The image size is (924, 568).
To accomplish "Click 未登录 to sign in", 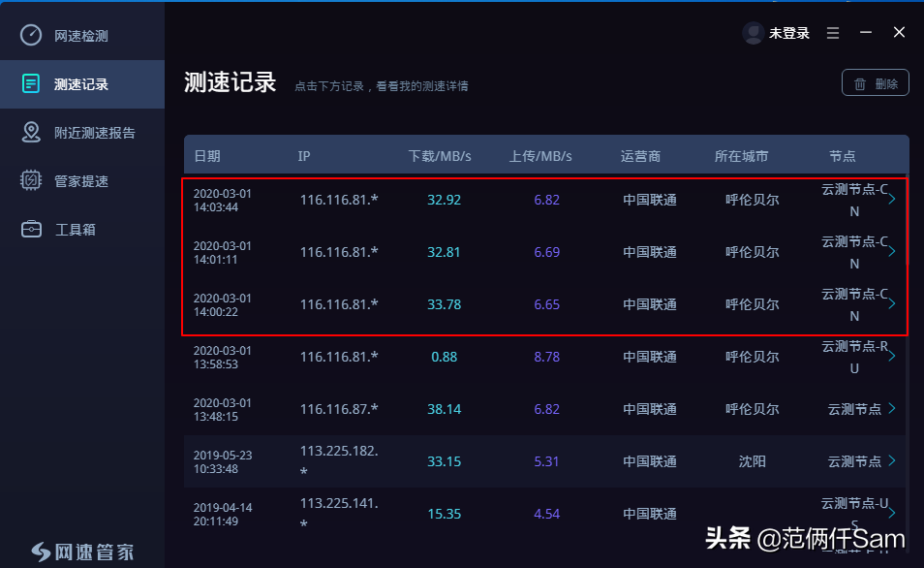I will [x=788, y=32].
